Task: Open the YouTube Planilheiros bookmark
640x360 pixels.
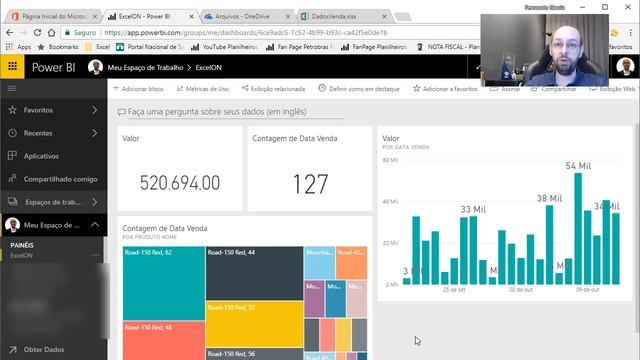Action: (224, 47)
